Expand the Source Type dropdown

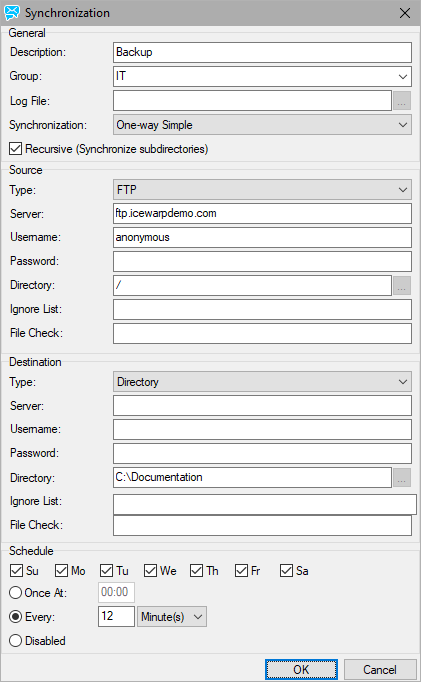click(262, 190)
